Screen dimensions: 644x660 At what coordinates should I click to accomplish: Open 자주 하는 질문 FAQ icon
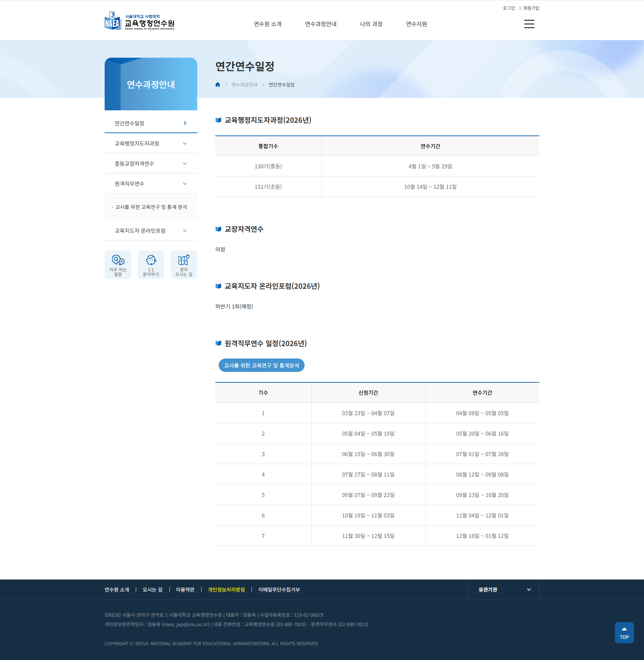click(118, 265)
